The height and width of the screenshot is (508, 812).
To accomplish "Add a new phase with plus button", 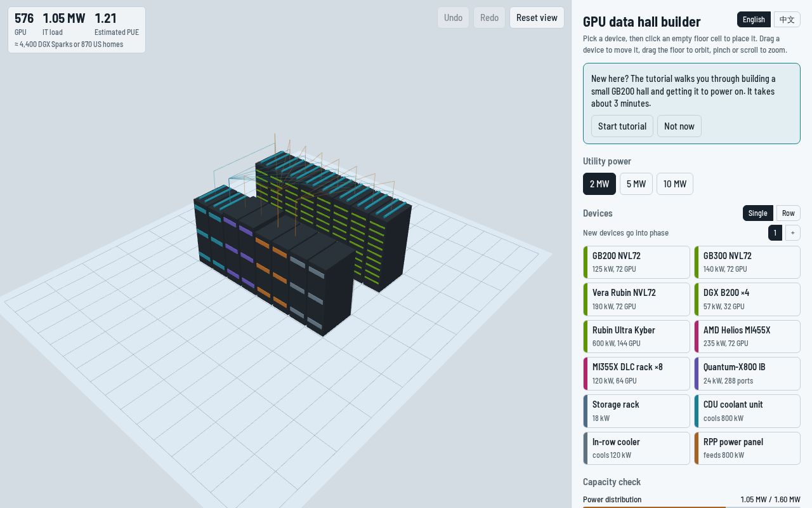I will (x=793, y=233).
